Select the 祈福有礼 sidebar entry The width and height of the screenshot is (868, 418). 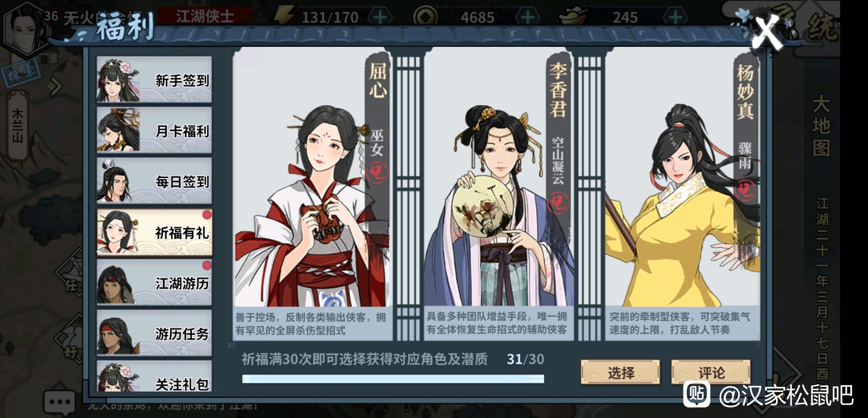(154, 232)
